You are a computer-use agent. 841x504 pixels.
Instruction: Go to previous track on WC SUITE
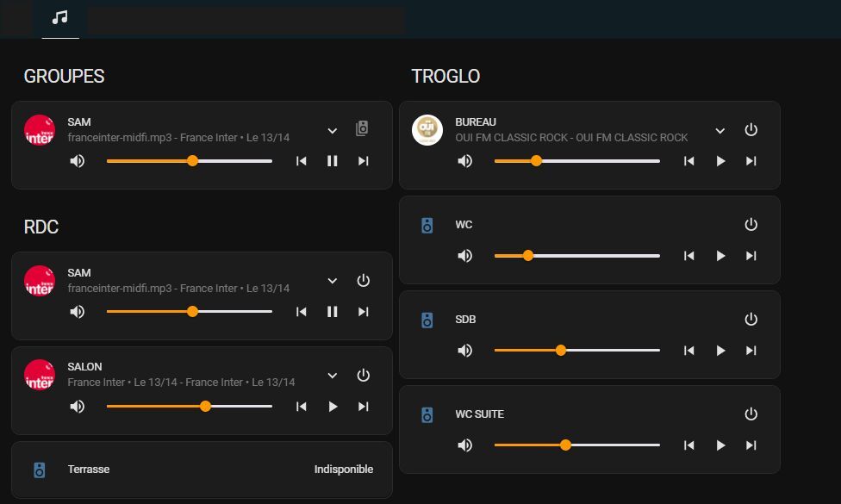point(688,445)
